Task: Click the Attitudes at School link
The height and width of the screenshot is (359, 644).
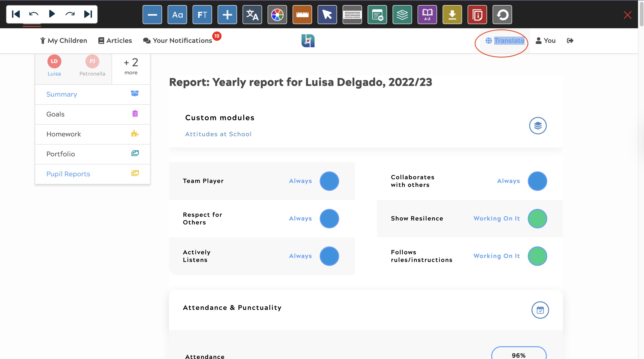Action: click(x=218, y=134)
